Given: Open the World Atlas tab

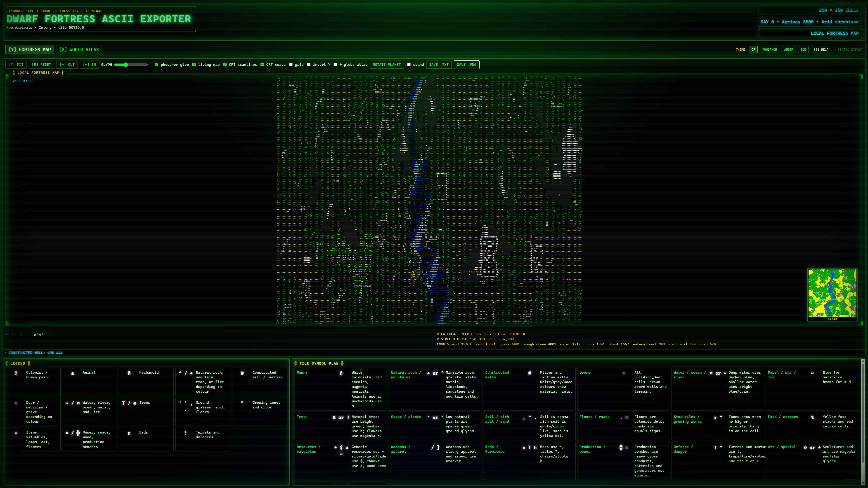Looking at the screenshot, I should tap(79, 50).
